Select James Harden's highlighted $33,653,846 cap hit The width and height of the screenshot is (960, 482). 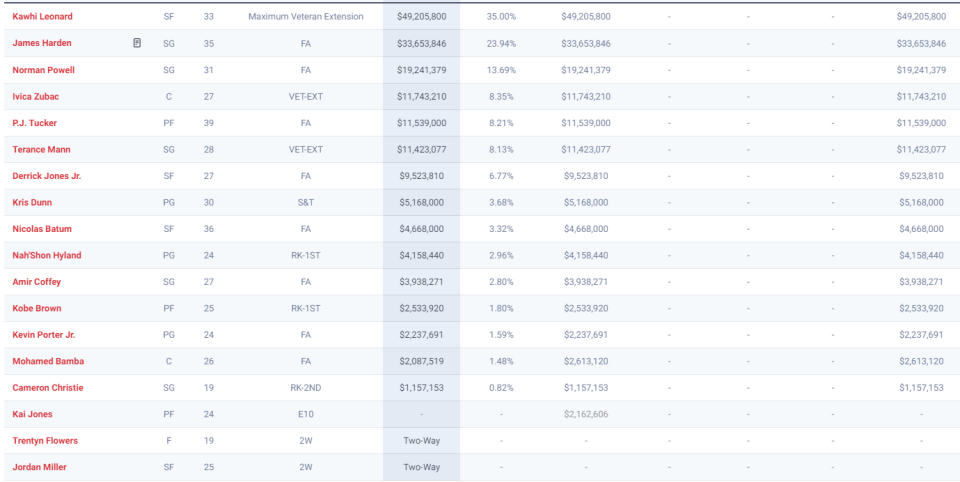421,43
